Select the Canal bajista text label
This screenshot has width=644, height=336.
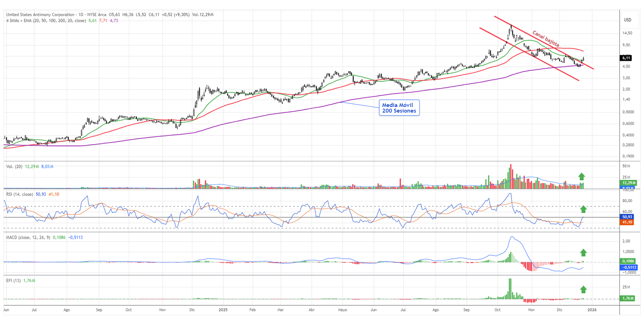tap(545, 38)
